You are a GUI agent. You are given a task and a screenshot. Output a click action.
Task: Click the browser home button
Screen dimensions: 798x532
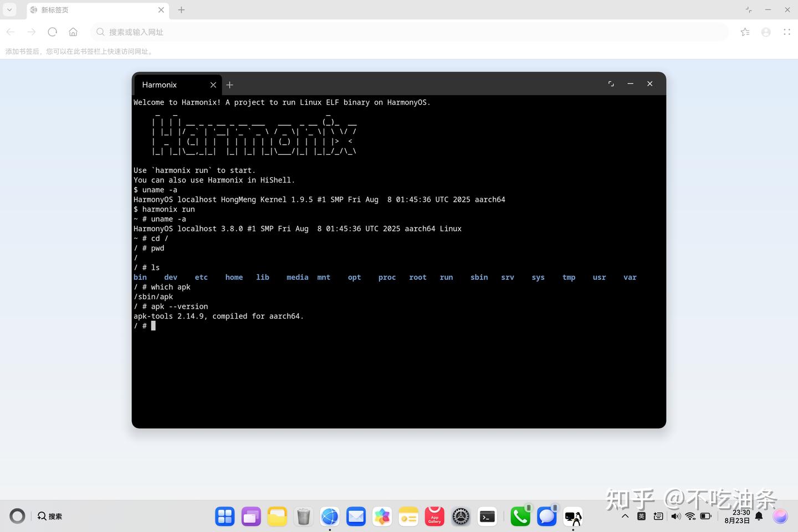point(73,32)
